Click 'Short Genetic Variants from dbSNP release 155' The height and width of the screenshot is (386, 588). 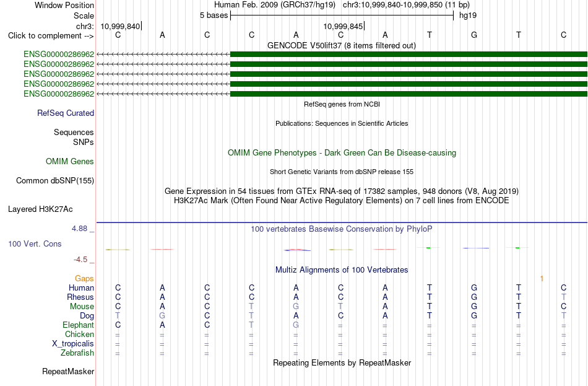pos(342,172)
